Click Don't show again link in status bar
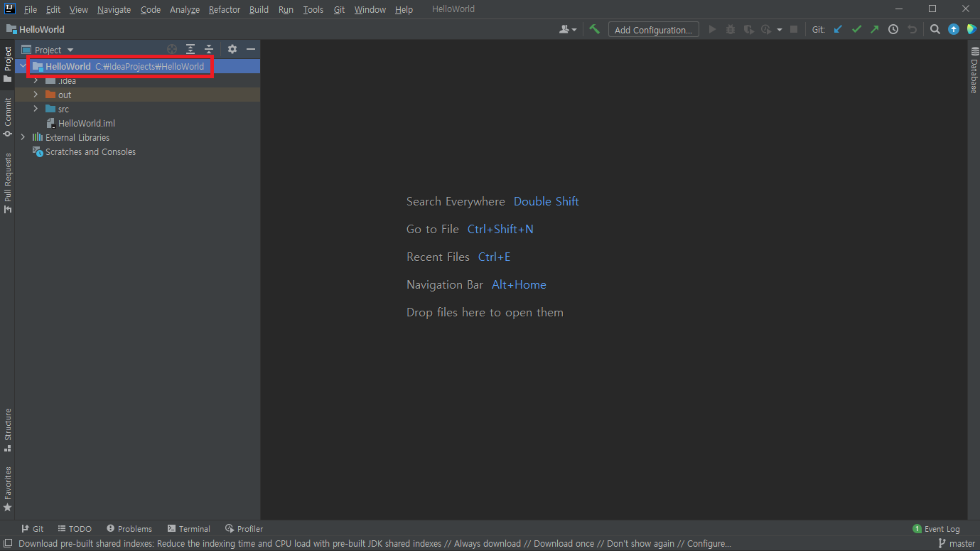 point(641,543)
